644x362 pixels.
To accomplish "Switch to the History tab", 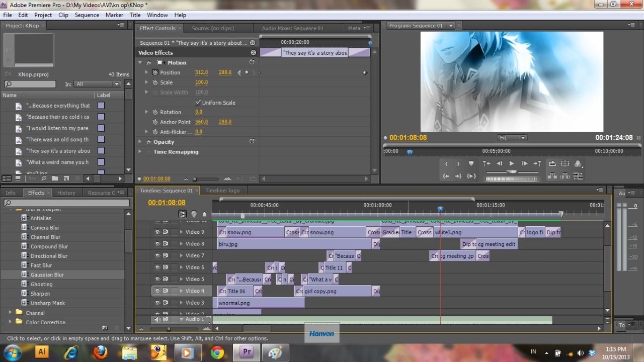I will coord(66,193).
